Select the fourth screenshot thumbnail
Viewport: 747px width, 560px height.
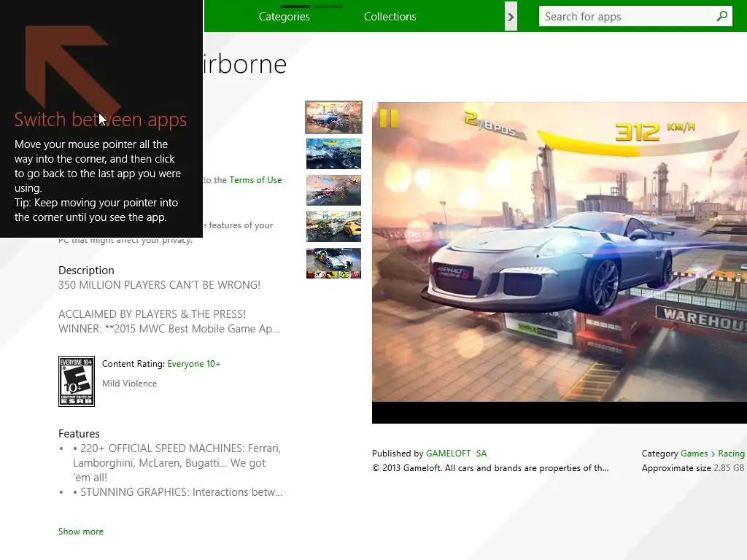(x=333, y=227)
